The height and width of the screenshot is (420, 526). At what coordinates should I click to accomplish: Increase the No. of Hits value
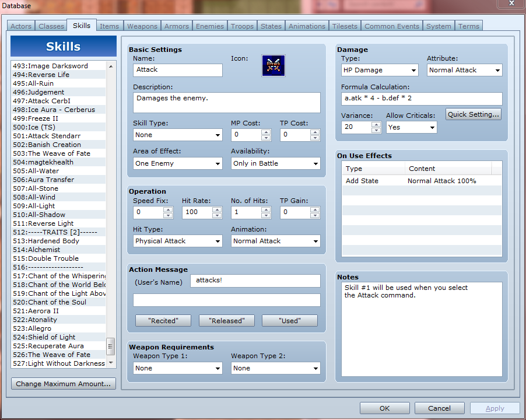[266, 209]
